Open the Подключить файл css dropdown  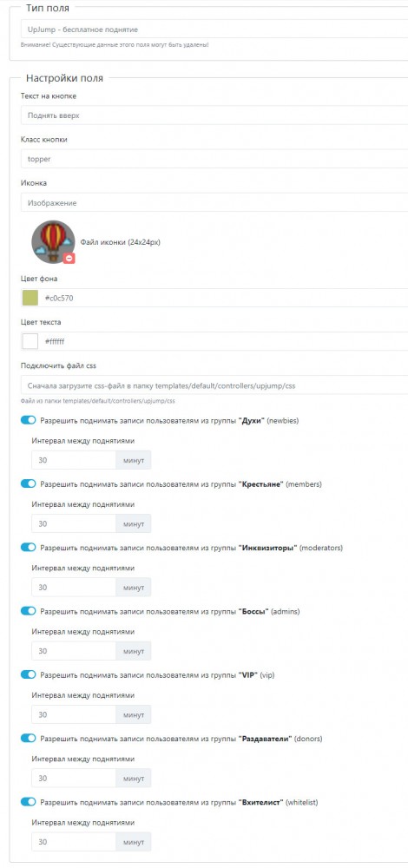pyautogui.click(x=214, y=385)
